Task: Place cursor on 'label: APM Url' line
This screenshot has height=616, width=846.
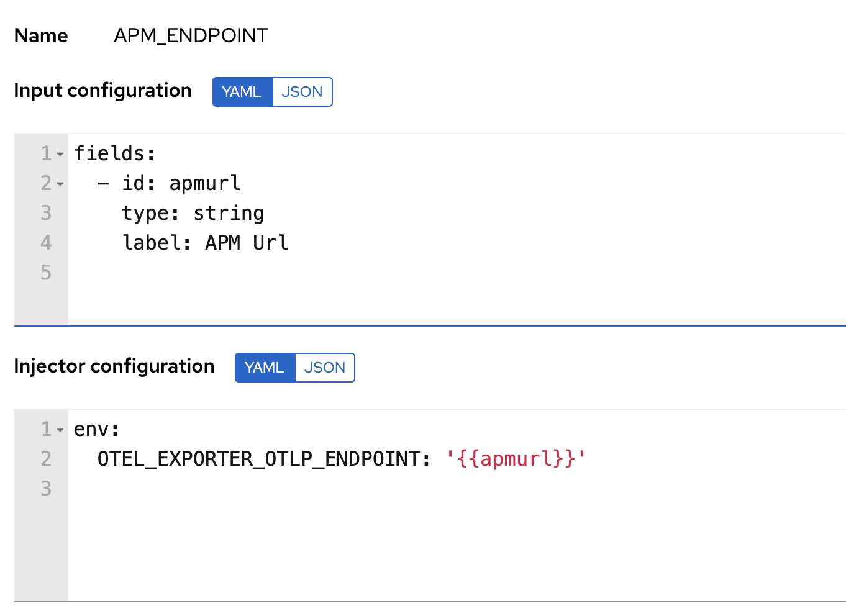Action: (205, 243)
